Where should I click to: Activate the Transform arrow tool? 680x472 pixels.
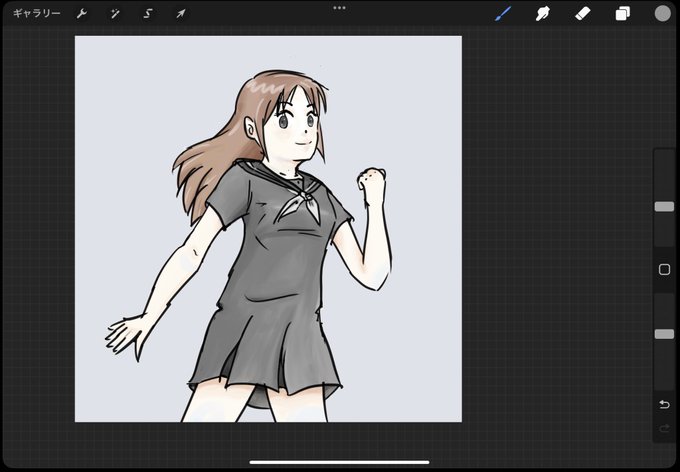[x=181, y=14]
